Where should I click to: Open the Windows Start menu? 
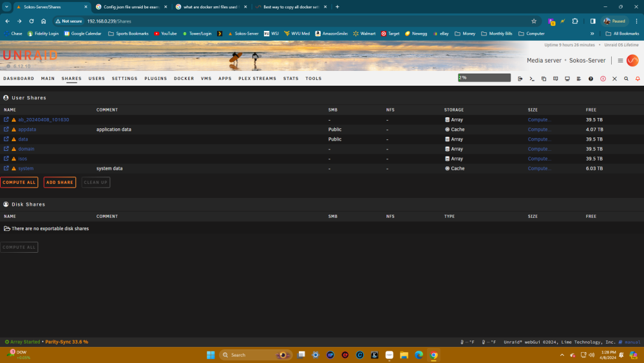point(211,355)
